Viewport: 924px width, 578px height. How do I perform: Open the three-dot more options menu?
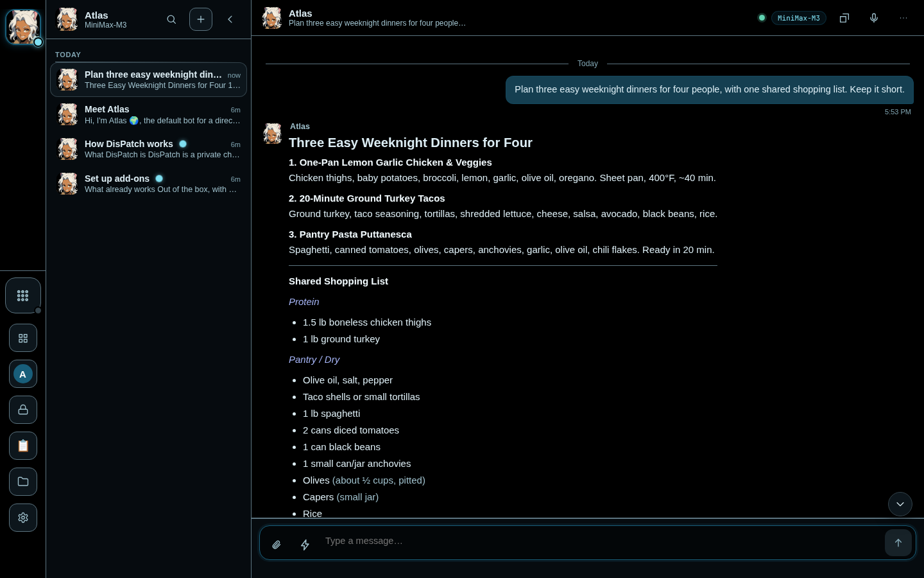pyautogui.click(x=903, y=18)
